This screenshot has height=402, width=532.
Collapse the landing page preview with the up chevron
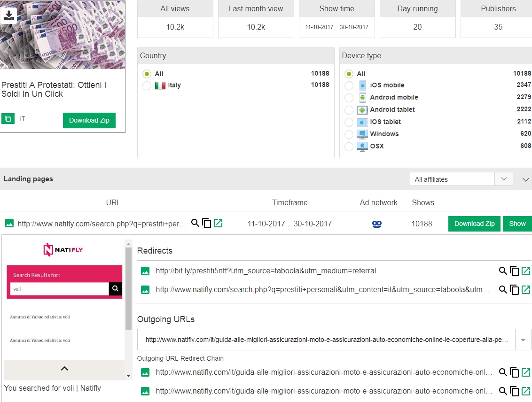64,369
